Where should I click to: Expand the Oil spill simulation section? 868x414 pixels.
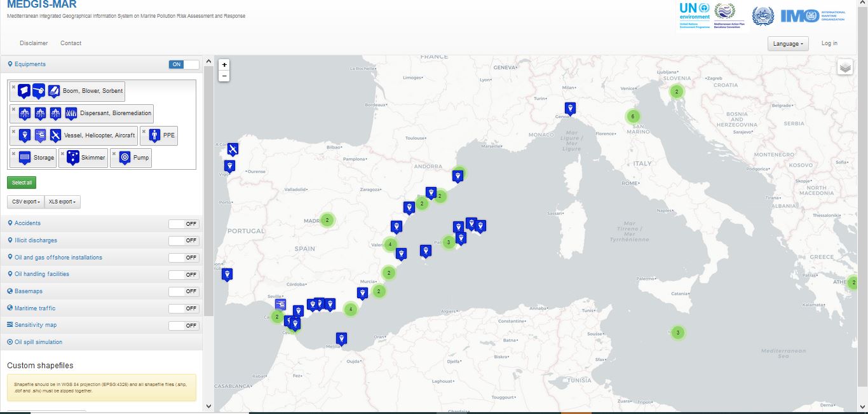point(38,342)
